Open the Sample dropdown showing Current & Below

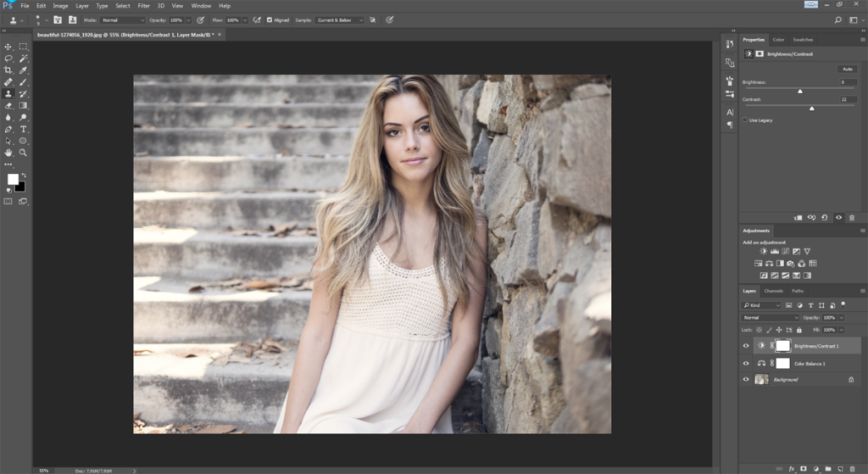(339, 20)
